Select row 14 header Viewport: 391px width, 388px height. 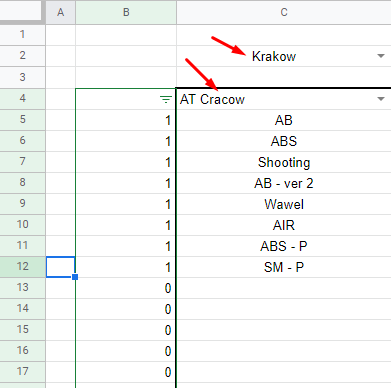click(22, 309)
